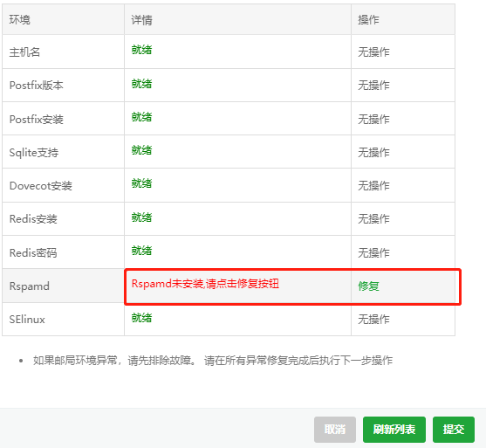Click 就绪 status in 主机名 row
486x448 pixels.
(x=141, y=50)
